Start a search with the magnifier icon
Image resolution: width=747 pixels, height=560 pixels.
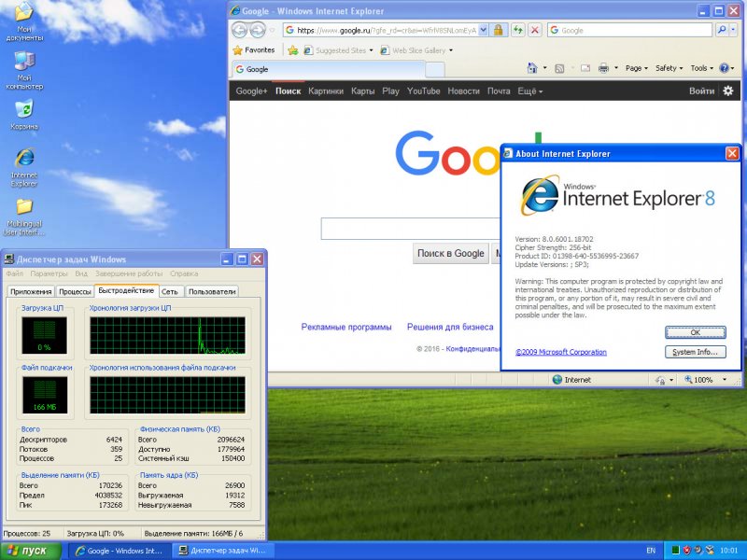(721, 31)
